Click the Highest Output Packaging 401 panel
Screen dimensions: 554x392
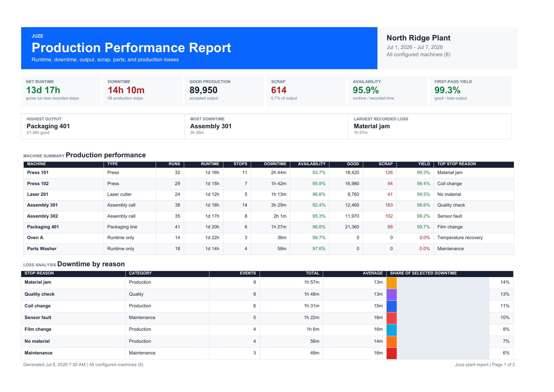click(x=103, y=126)
